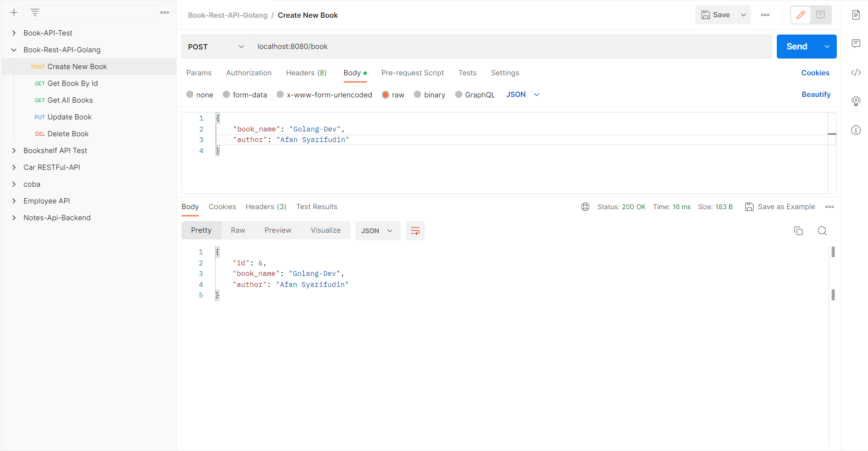This screenshot has width=868, height=451.
Task: Toggle response line wrap icon
Action: (x=415, y=231)
